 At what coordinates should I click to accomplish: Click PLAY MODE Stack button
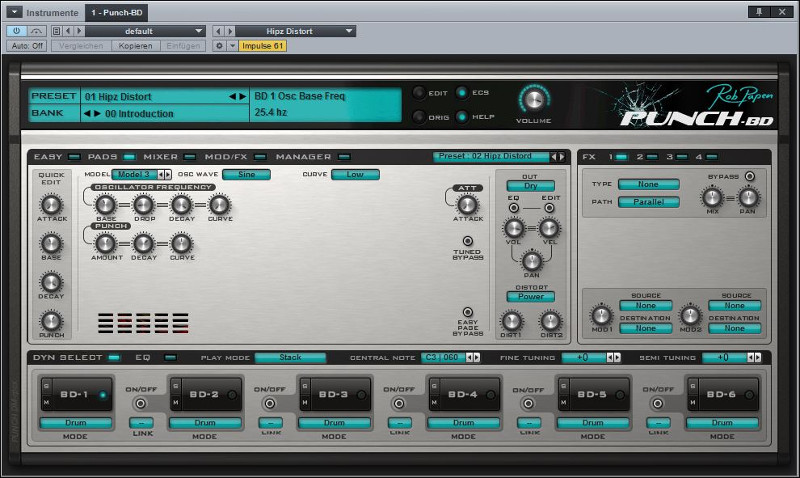pyautogui.click(x=290, y=358)
